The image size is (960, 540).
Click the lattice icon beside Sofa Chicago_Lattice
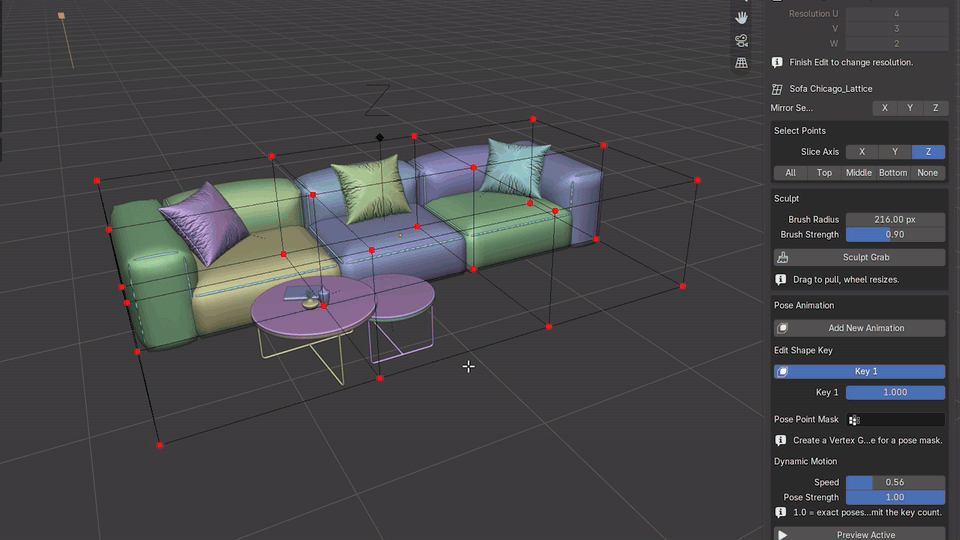pyautogui.click(x=777, y=89)
